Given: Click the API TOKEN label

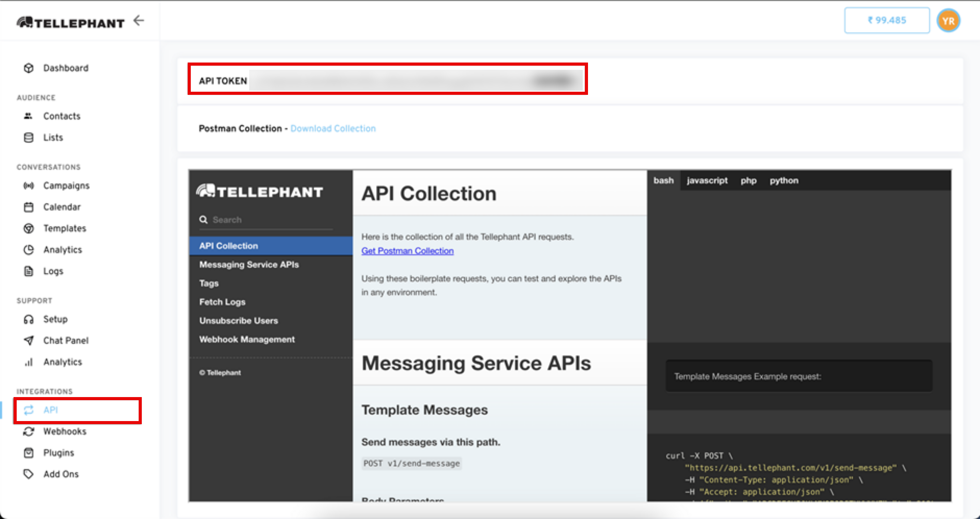Looking at the screenshot, I should 223,81.
